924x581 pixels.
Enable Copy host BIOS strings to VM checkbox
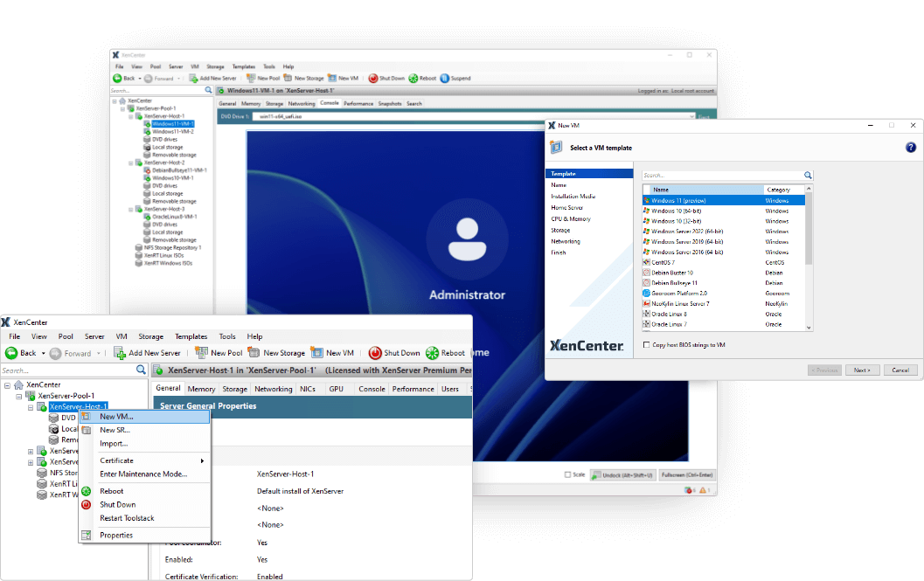(646, 345)
